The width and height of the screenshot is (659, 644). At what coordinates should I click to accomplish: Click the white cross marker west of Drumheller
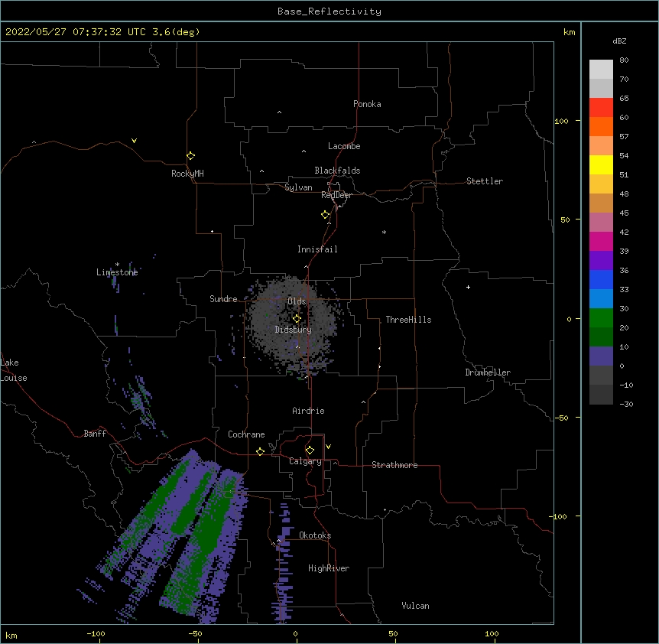(x=468, y=287)
